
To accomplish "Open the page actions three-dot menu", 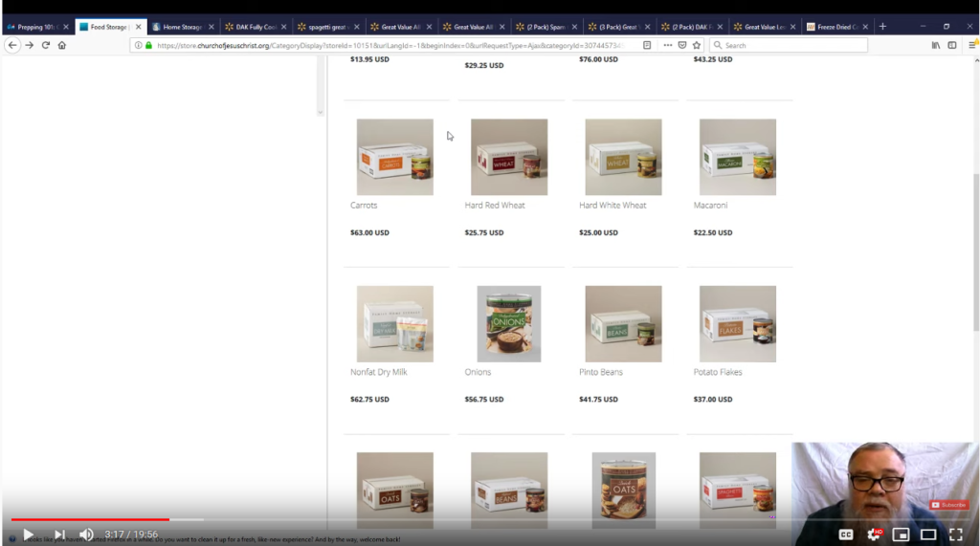I will [667, 45].
